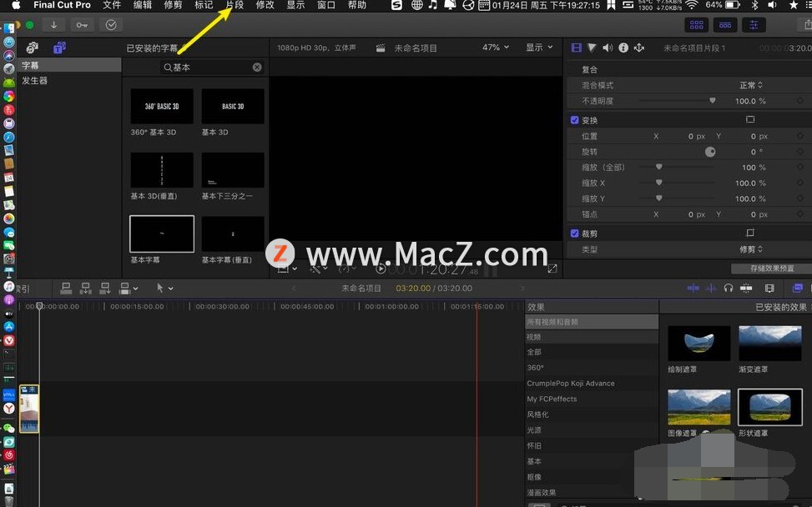The height and width of the screenshot is (507, 812).
Task: Open the 窗口 menu
Action: (326, 5)
